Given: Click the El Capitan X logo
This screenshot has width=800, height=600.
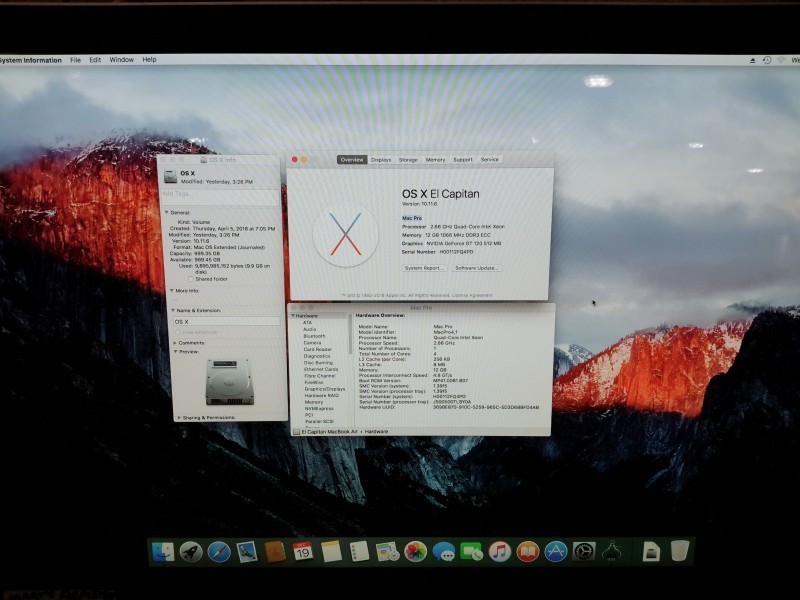Looking at the screenshot, I should (x=345, y=234).
